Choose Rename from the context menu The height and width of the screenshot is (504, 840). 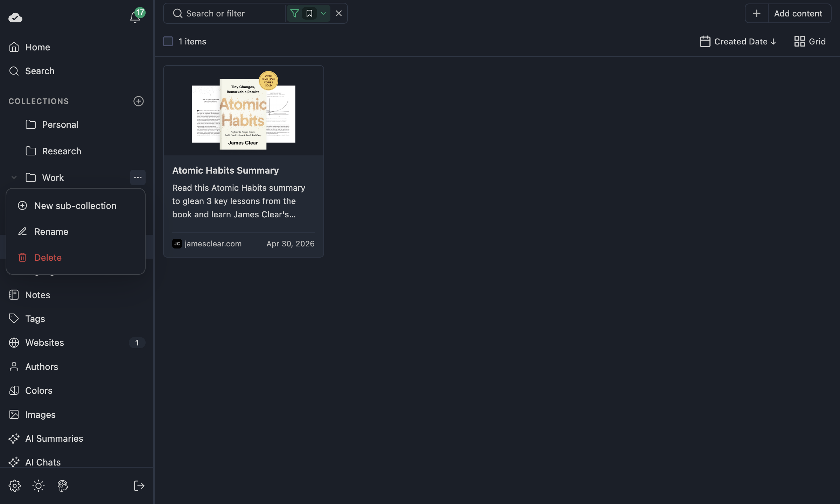76,232
